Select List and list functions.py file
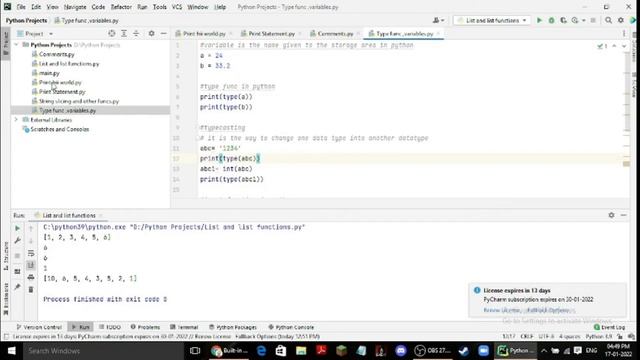 69,64
